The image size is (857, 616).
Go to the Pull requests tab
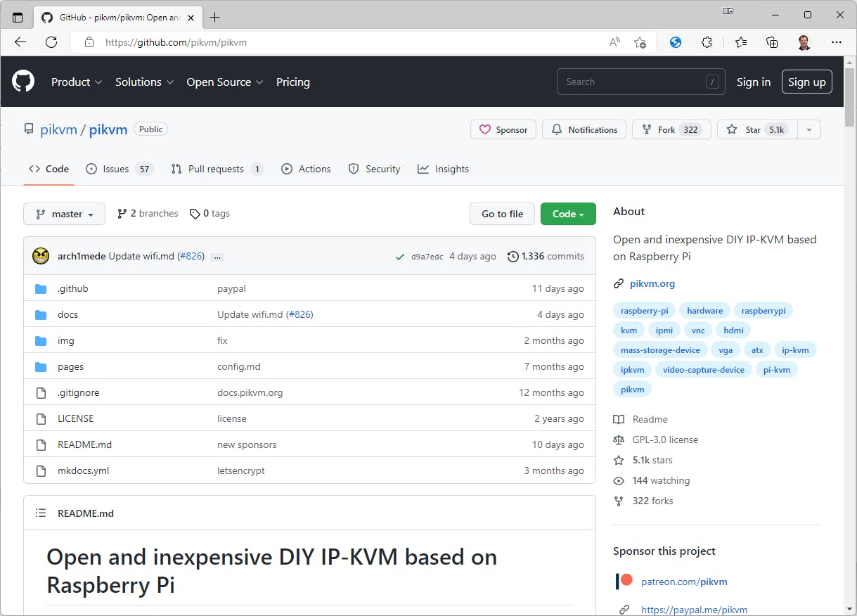pos(217,169)
